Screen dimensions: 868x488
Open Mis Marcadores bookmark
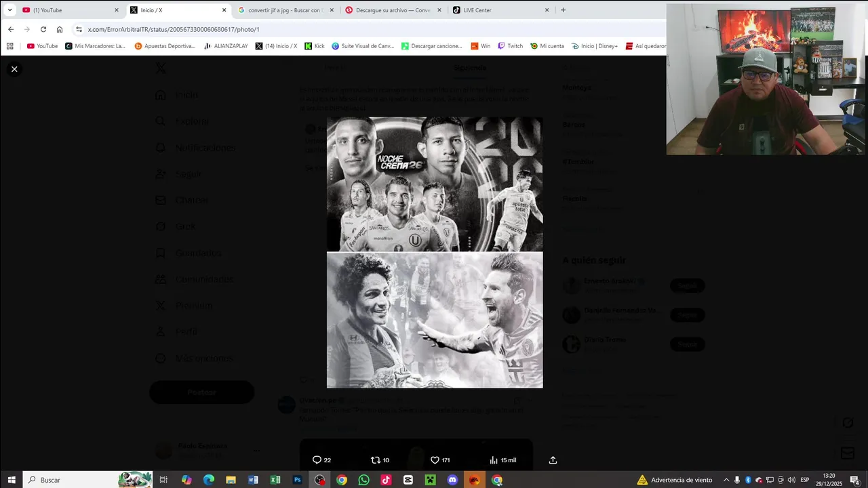(96, 46)
